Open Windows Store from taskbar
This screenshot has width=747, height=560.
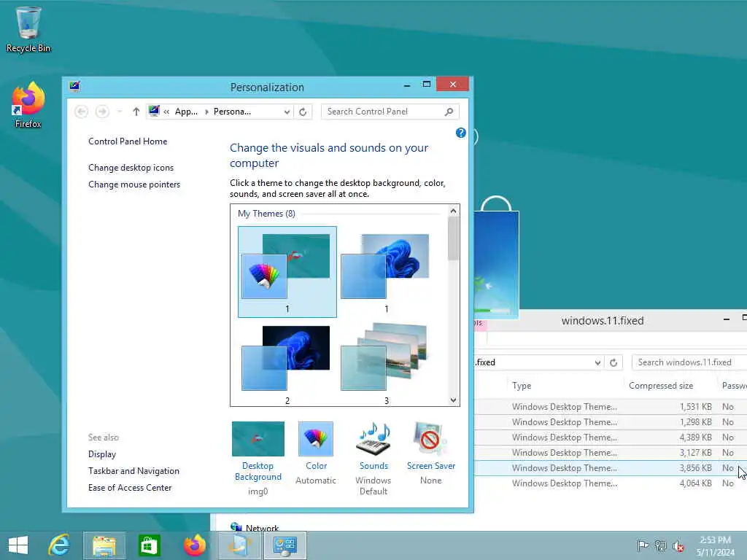click(149, 545)
